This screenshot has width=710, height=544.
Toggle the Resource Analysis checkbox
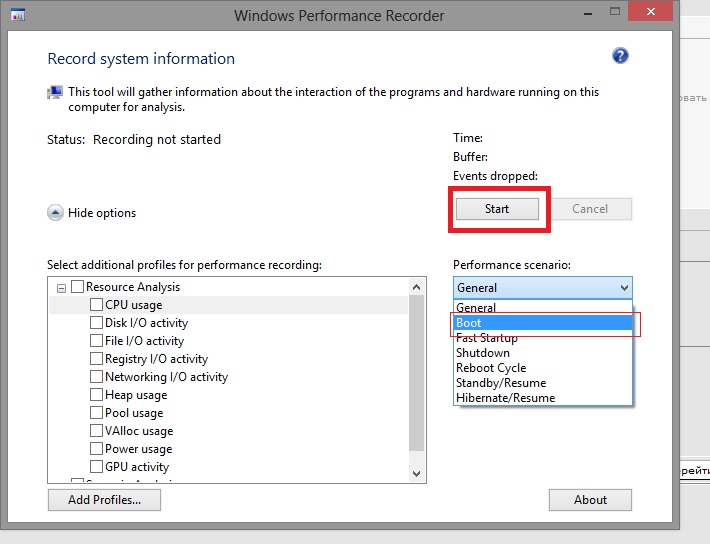click(x=77, y=286)
